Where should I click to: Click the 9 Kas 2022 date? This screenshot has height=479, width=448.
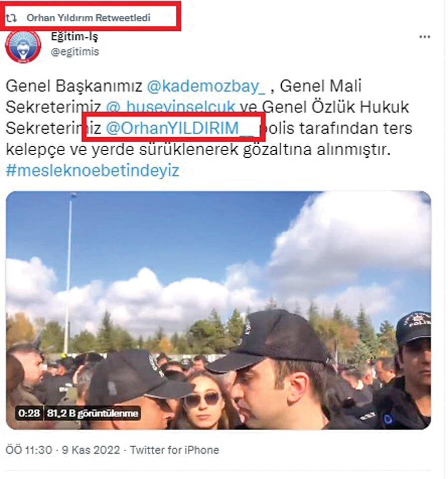click(91, 450)
